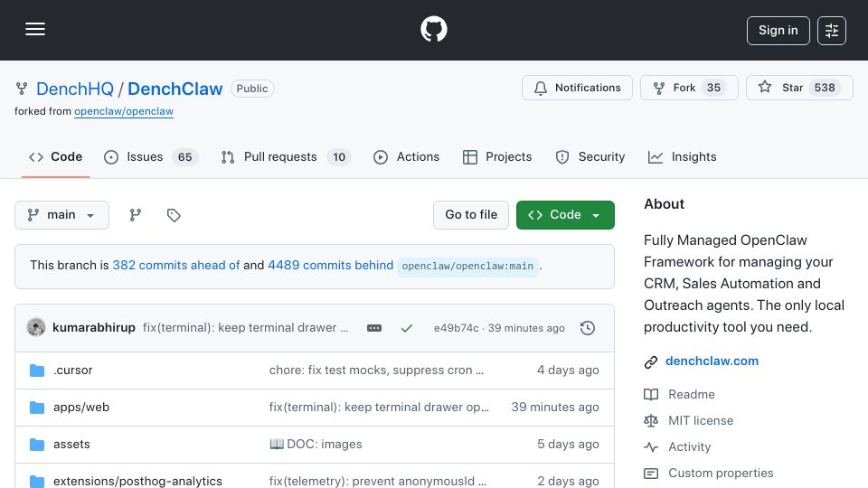Open the kumarabhirup author link
This screenshot has width=868, height=488.
[x=94, y=327]
